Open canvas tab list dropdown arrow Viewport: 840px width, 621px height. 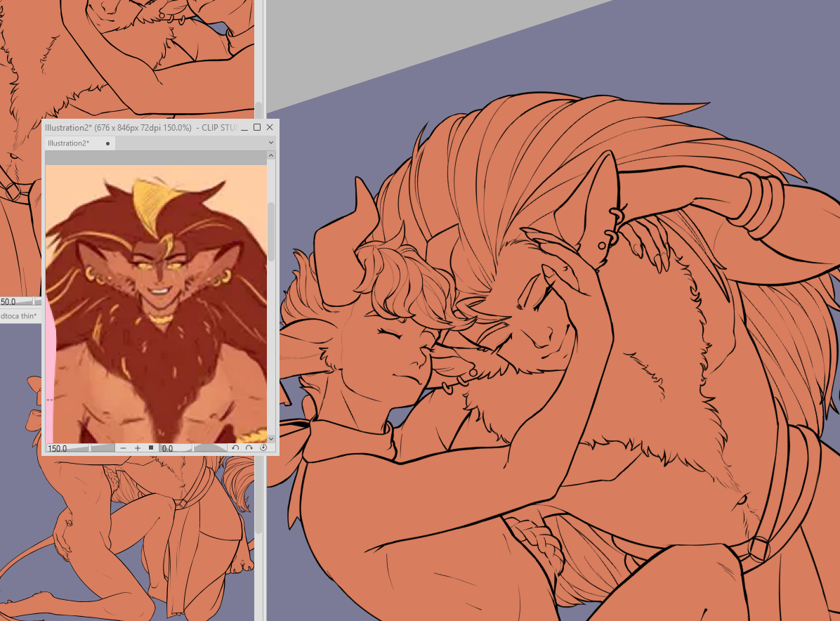[270, 143]
